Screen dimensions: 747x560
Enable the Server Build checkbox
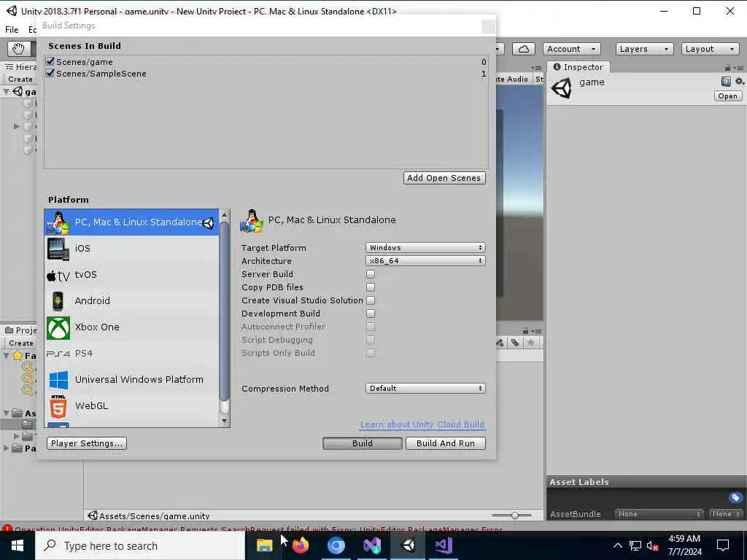coord(370,274)
